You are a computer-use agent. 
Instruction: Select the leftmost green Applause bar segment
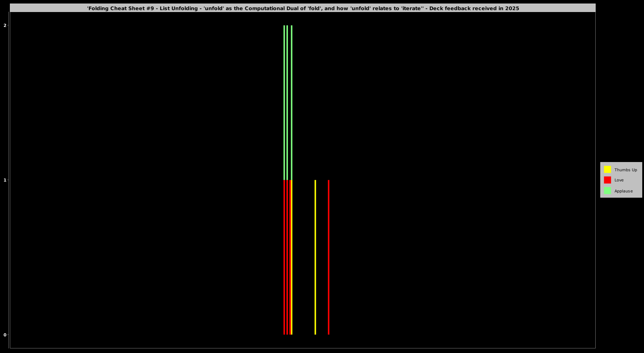click(x=284, y=102)
